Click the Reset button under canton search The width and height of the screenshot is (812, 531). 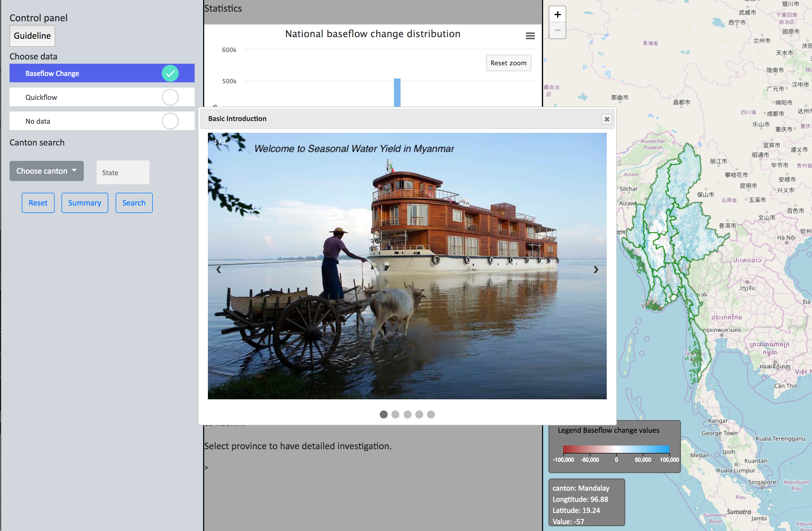pos(38,203)
